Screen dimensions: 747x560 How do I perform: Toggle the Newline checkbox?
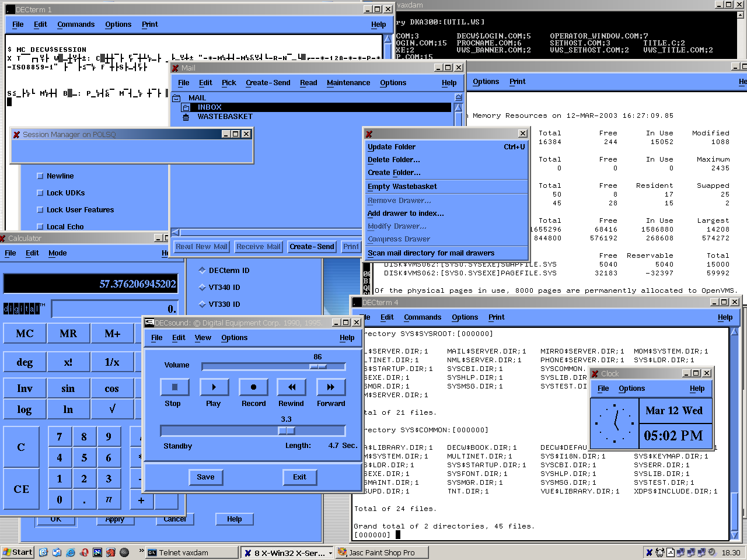(40, 176)
